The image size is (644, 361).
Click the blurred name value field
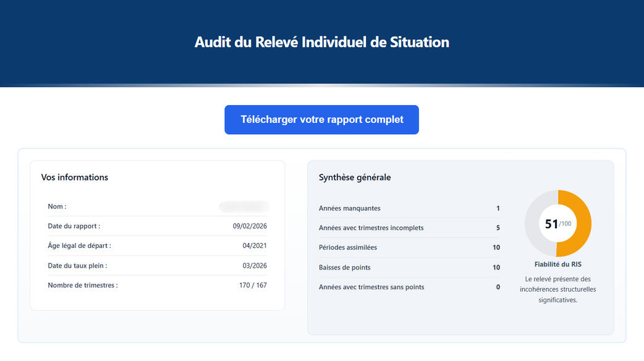pos(244,206)
